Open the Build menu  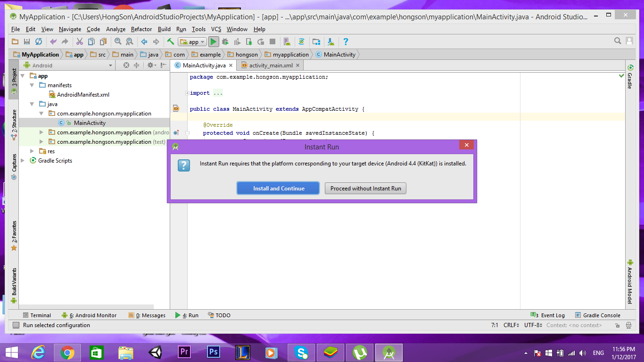[x=164, y=29]
